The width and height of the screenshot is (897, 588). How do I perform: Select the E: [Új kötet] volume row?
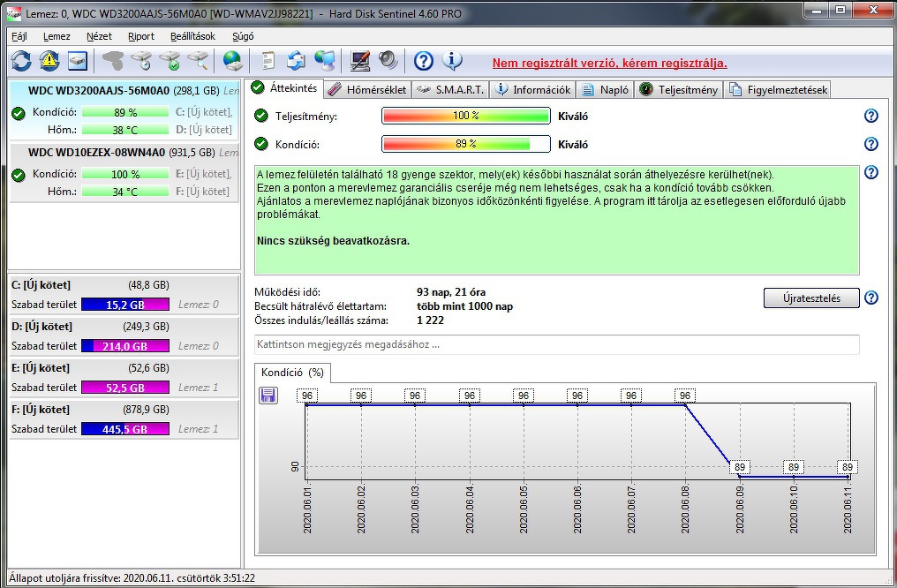(124, 378)
